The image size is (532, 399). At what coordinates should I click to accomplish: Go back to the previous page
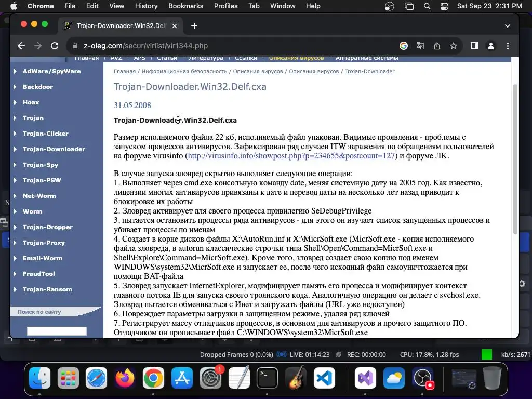click(21, 46)
